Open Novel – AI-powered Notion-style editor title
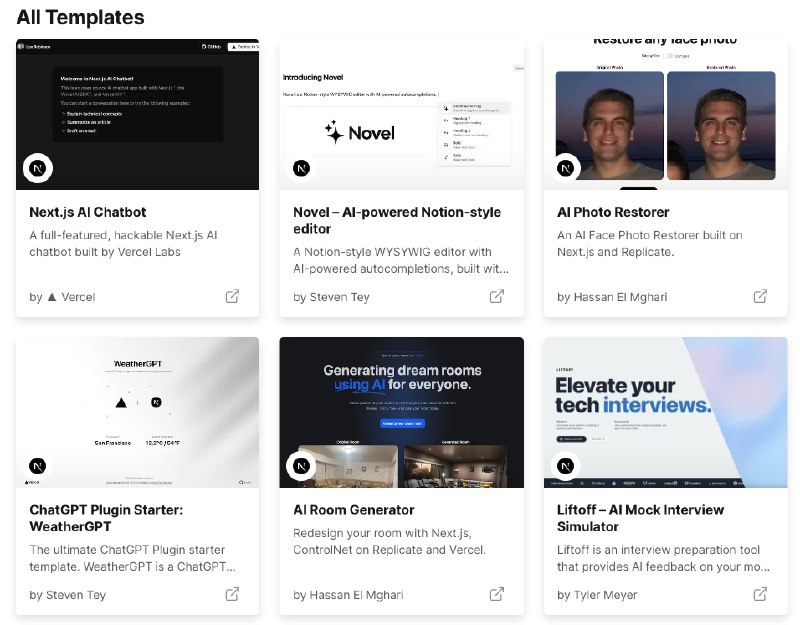 click(397, 220)
